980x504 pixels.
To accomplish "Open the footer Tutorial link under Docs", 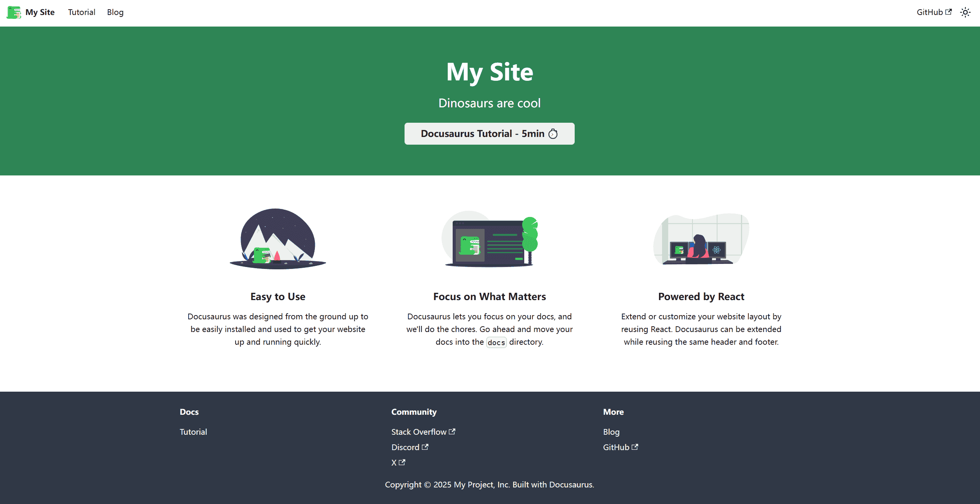I will click(193, 432).
